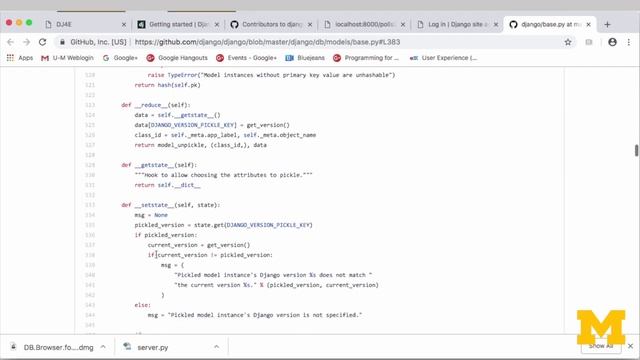Screen dimensions: 640x360
Task: Click text 'return self.__dict__'
Action: pos(167,185)
